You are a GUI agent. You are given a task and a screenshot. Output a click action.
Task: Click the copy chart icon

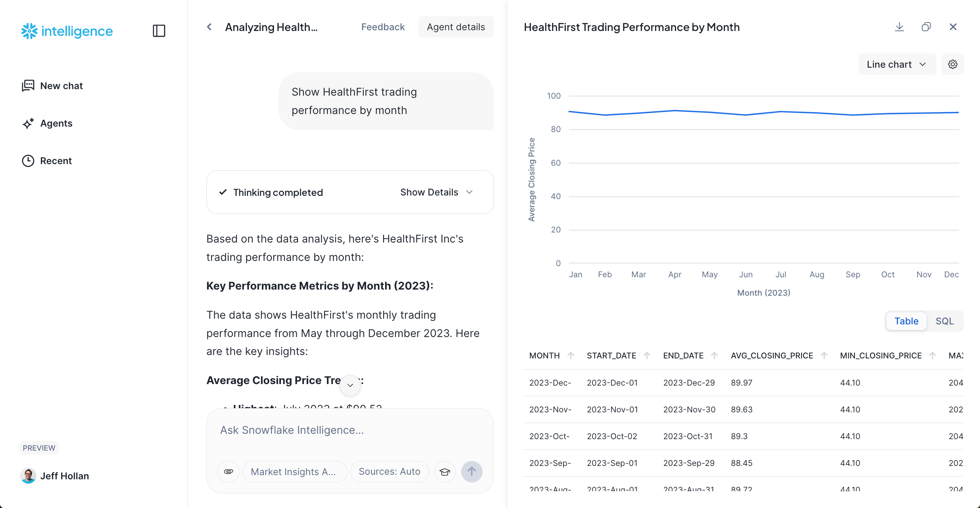point(926,27)
